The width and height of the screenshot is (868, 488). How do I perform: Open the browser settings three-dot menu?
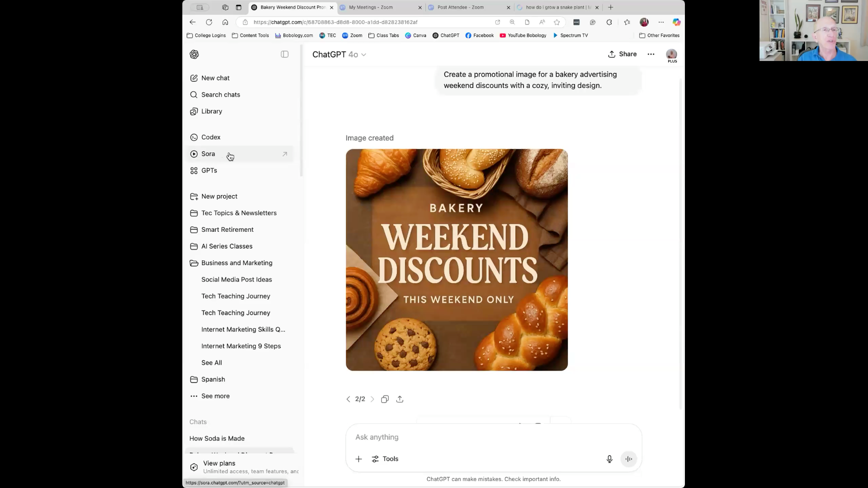(661, 22)
